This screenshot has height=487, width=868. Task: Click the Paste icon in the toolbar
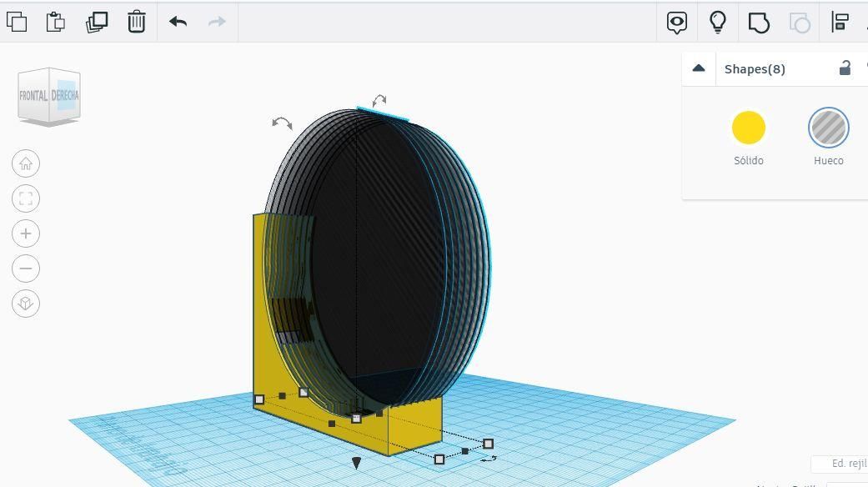[x=54, y=22]
